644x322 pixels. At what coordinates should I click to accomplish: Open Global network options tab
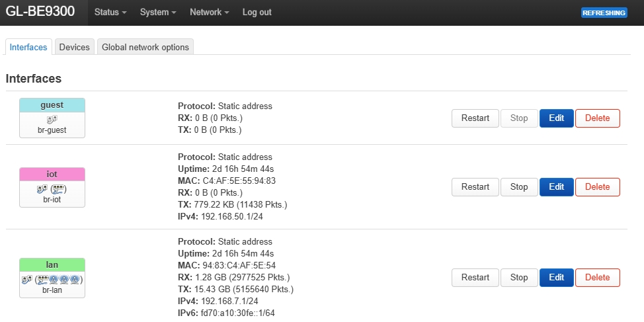click(x=145, y=47)
